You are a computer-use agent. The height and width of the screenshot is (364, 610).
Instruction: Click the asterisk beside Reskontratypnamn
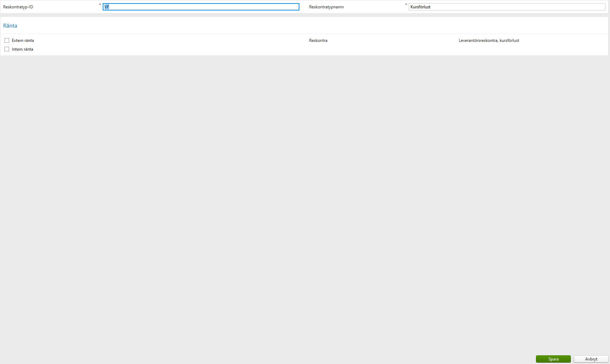click(406, 5)
